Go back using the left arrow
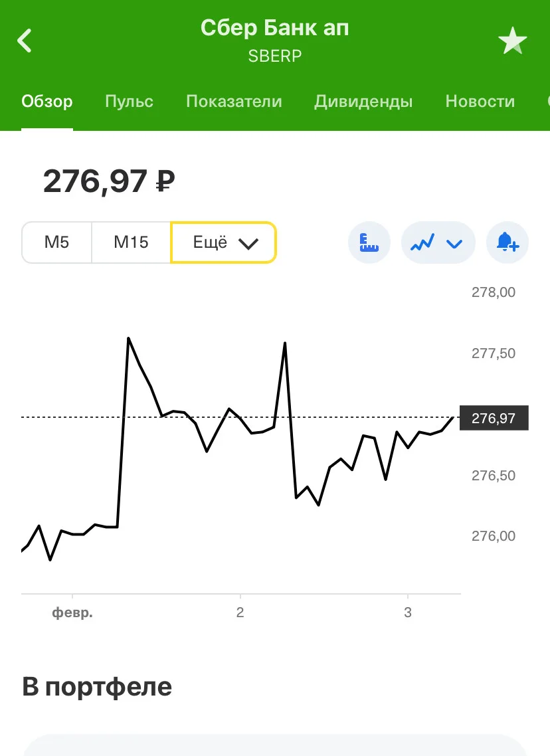 24,40
